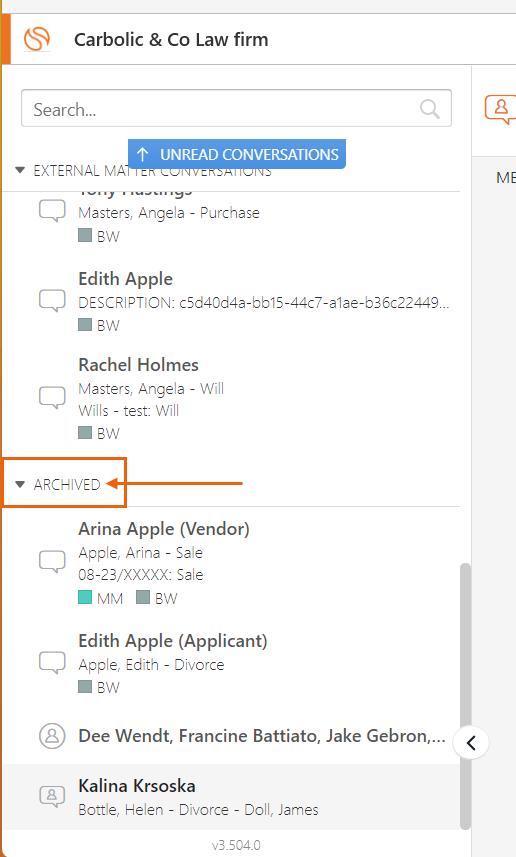
Task: Click in the Search input field
Action: 219,109
